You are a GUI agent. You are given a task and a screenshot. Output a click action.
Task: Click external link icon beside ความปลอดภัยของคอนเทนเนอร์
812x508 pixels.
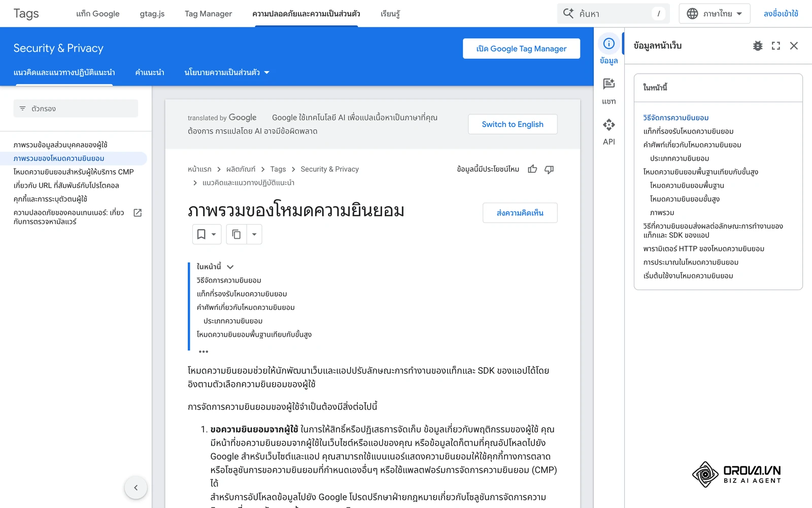point(138,213)
